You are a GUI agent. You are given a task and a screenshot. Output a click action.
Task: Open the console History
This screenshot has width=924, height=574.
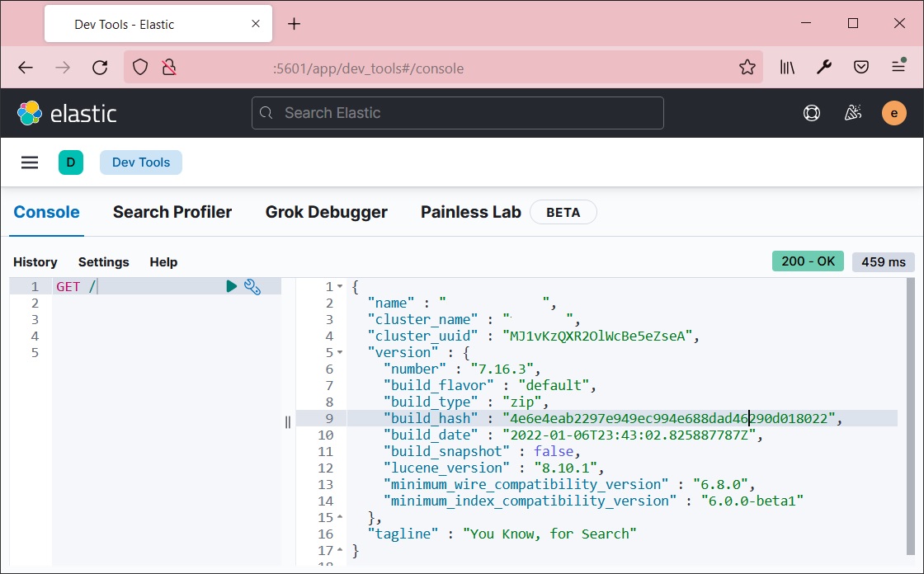pos(35,262)
